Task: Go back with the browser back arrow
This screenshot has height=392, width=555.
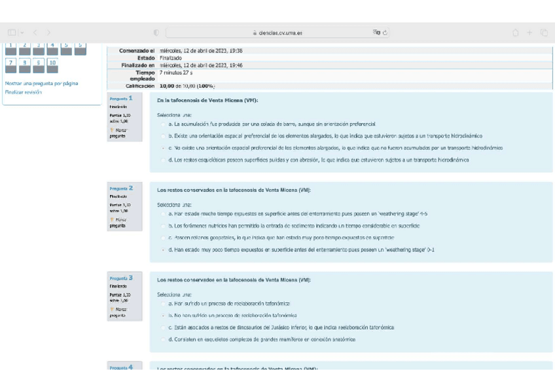Action: pos(37,32)
